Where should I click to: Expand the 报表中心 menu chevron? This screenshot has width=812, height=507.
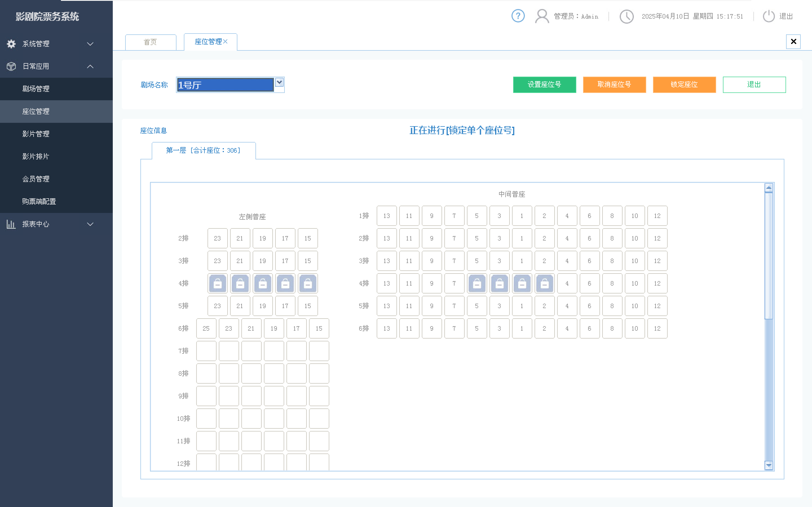click(90, 224)
